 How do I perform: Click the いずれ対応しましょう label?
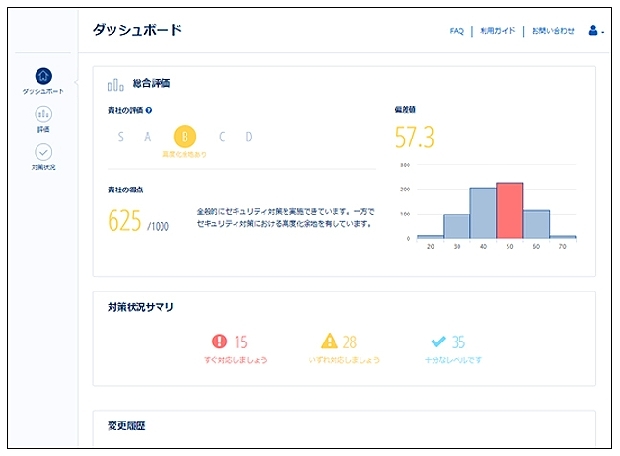[x=344, y=360]
